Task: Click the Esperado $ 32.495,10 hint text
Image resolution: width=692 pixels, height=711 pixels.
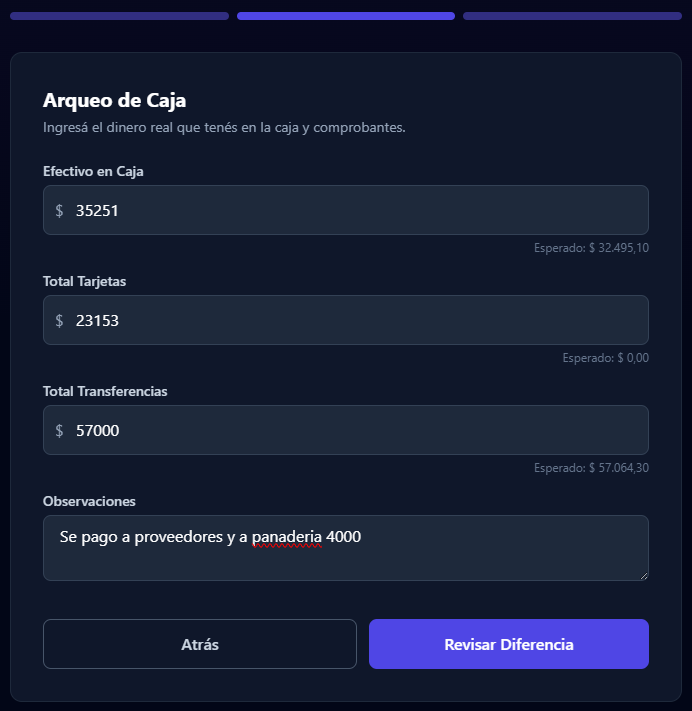Action: pyautogui.click(x=591, y=248)
